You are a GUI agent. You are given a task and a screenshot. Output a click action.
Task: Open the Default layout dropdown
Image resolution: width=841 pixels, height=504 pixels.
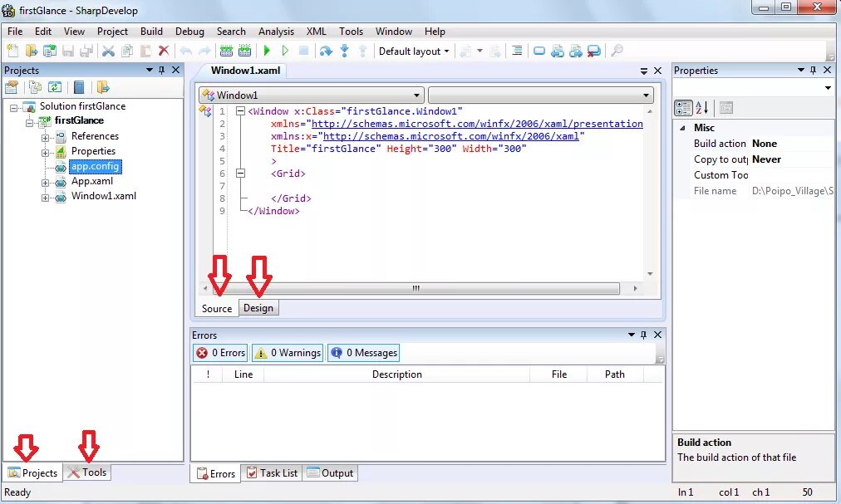point(414,51)
